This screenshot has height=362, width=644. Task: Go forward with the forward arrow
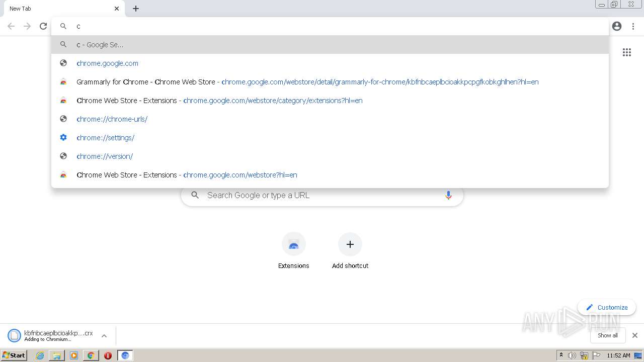click(27, 26)
